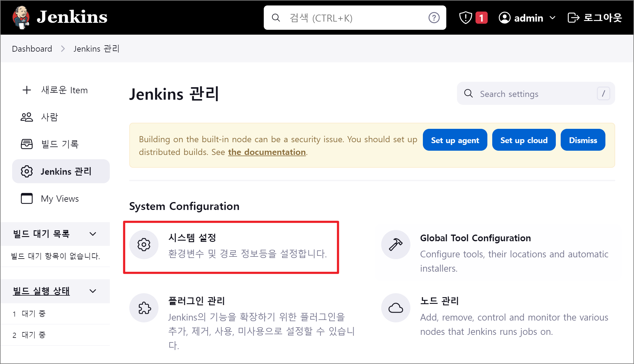Open the documentation link

(x=267, y=152)
